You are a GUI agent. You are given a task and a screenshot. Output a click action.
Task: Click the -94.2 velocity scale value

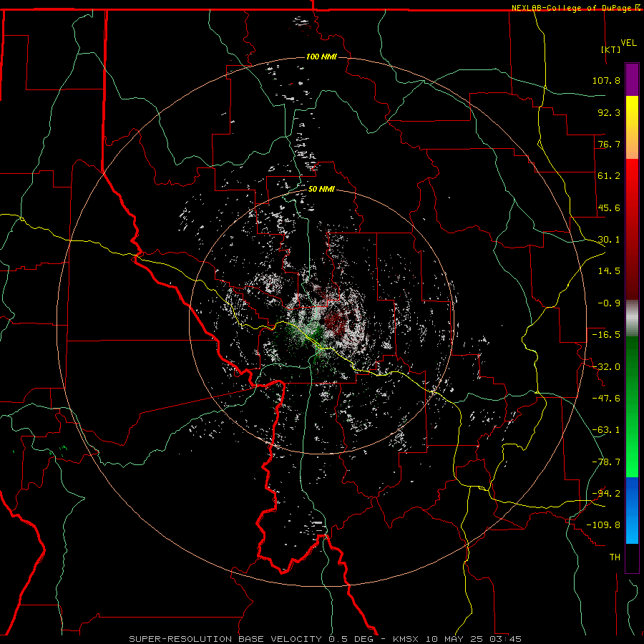[606, 494]
